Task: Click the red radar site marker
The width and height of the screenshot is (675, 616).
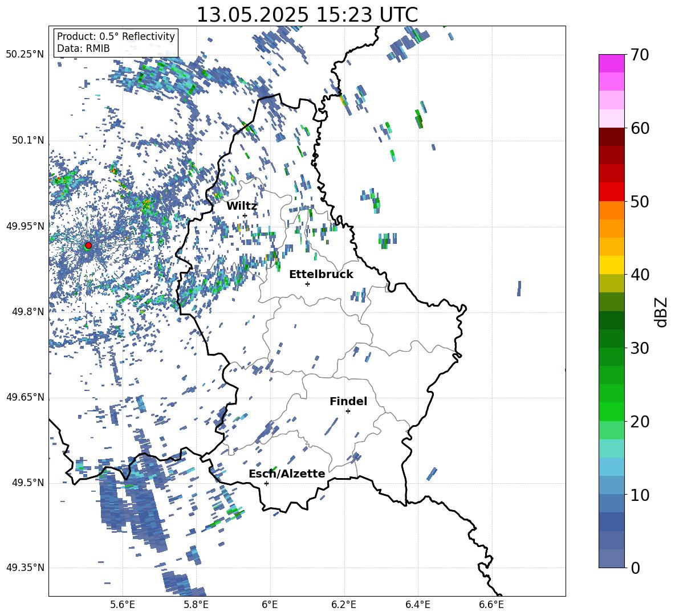Action: (x=88, y=245)
